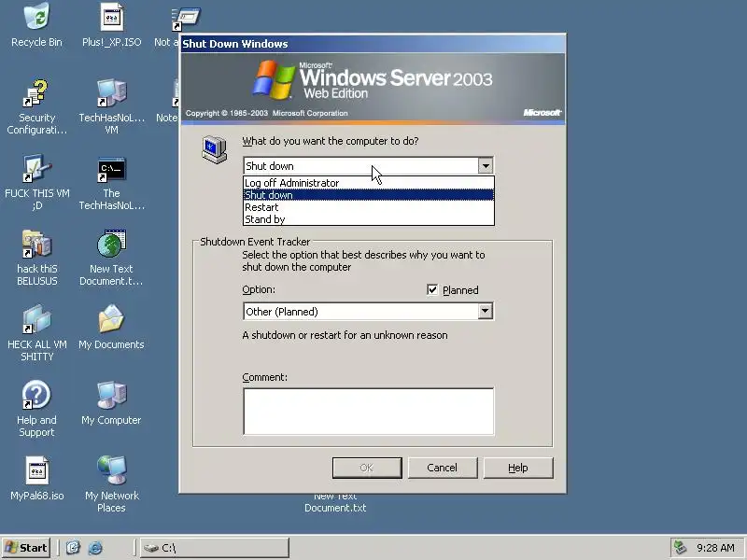Image resolution: width=747 pixels, height=560 pixels.
Task: Click the network tray icon near the clock
Action: tap(681, 548)
